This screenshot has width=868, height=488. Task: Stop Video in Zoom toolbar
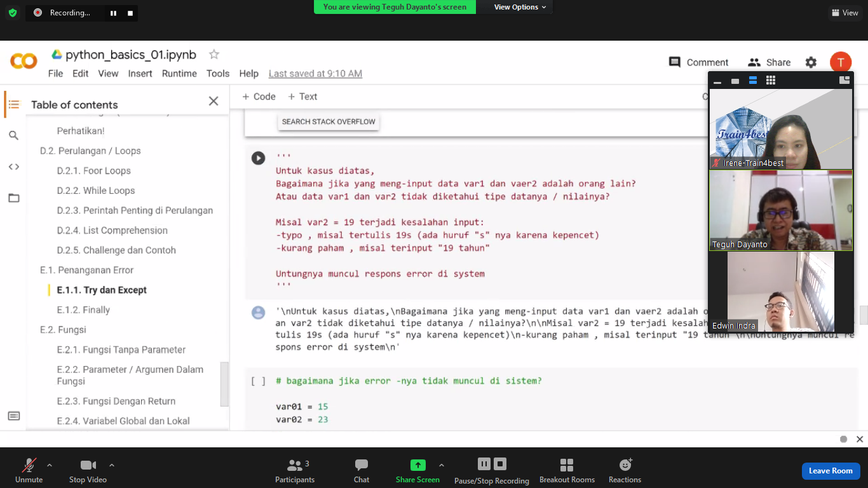(88, 471)
